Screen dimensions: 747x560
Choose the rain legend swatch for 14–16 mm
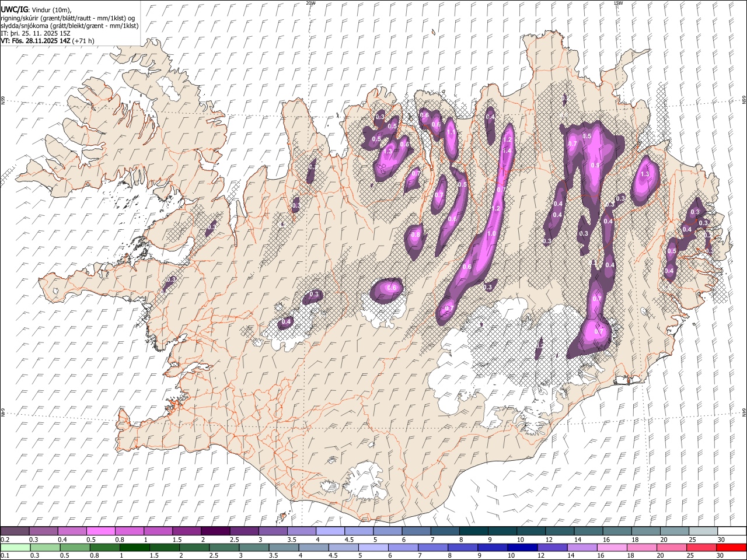click(582, 547)
